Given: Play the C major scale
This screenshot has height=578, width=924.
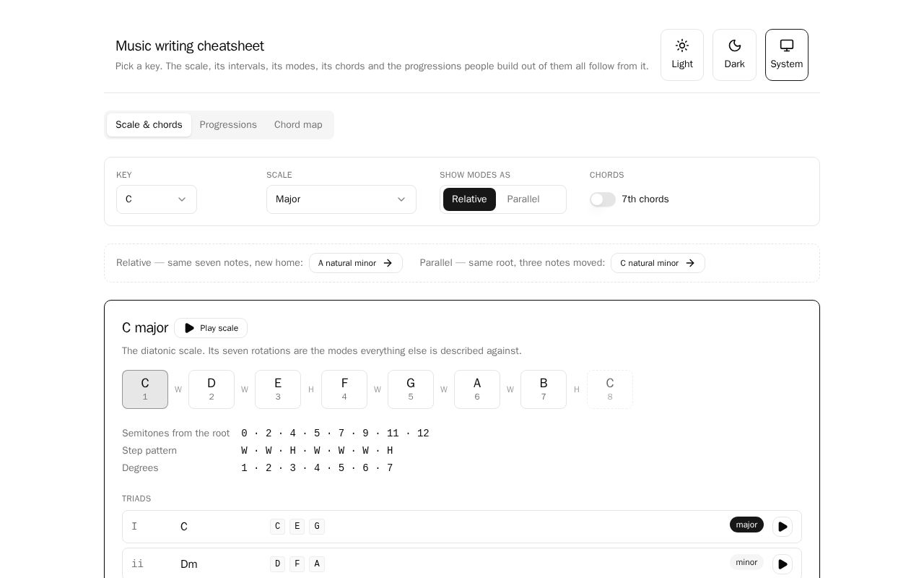Looking at the screenshot, I should 211,328.
